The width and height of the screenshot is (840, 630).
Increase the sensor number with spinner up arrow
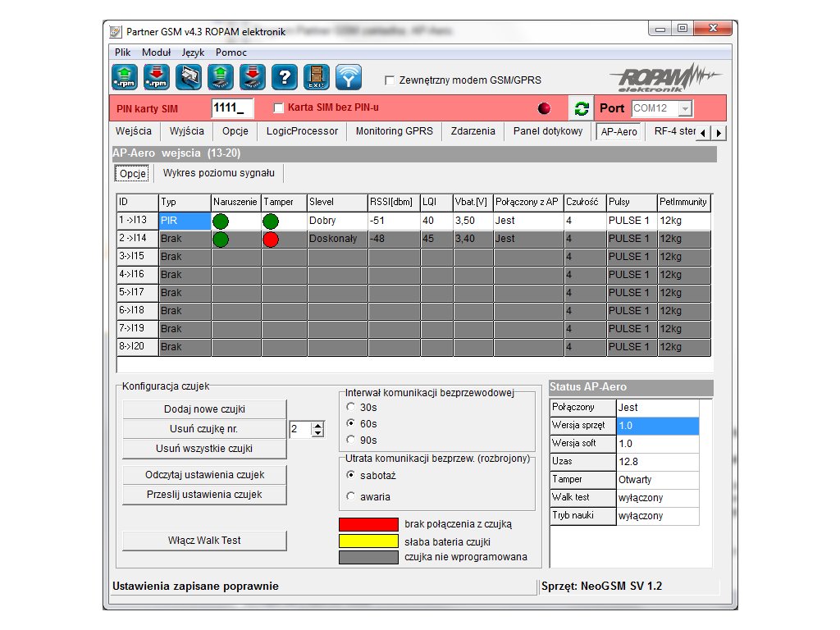[318, 425]
